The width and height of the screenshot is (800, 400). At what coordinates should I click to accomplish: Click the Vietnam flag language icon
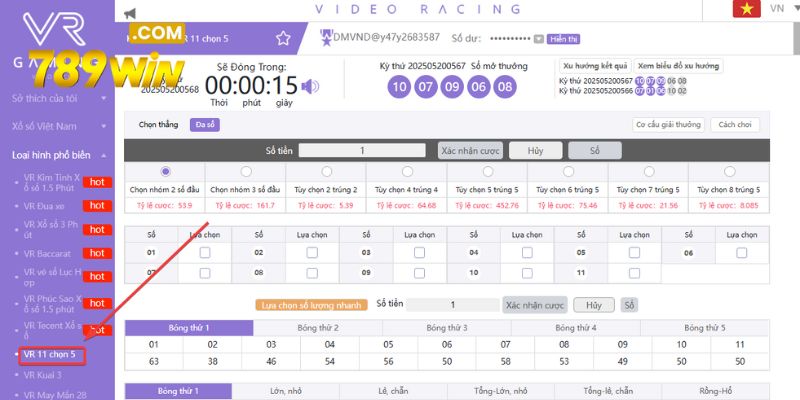pos(743,9)
